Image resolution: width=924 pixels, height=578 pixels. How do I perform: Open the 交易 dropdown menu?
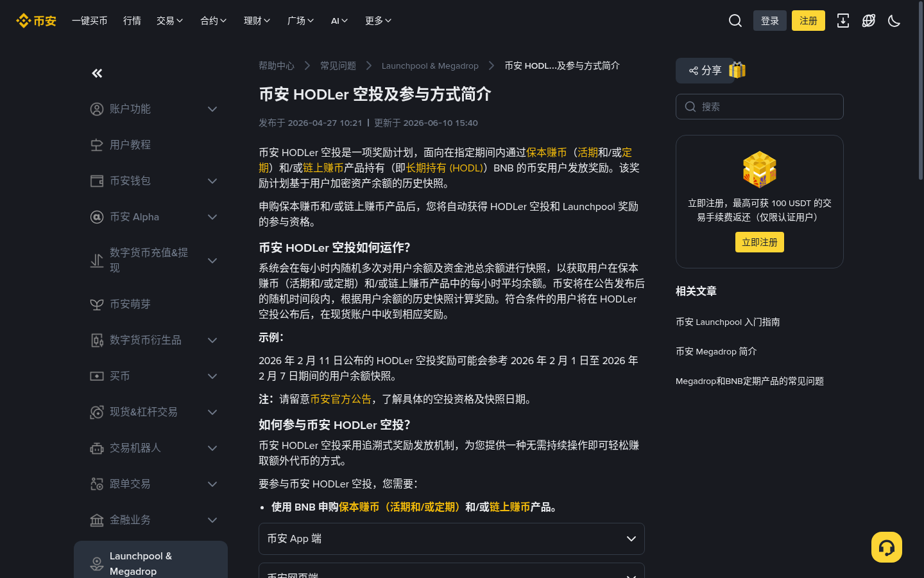point(170,21)
